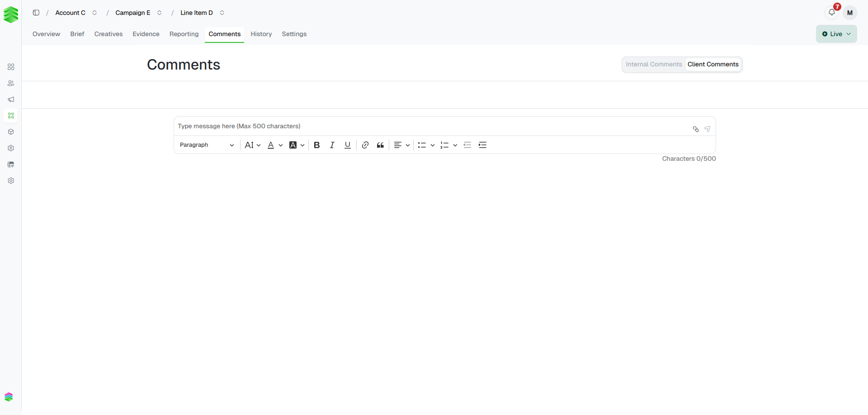Go to the Reporting tab
868x415 pixels.
pyautogui.click(x=184, y=34)
